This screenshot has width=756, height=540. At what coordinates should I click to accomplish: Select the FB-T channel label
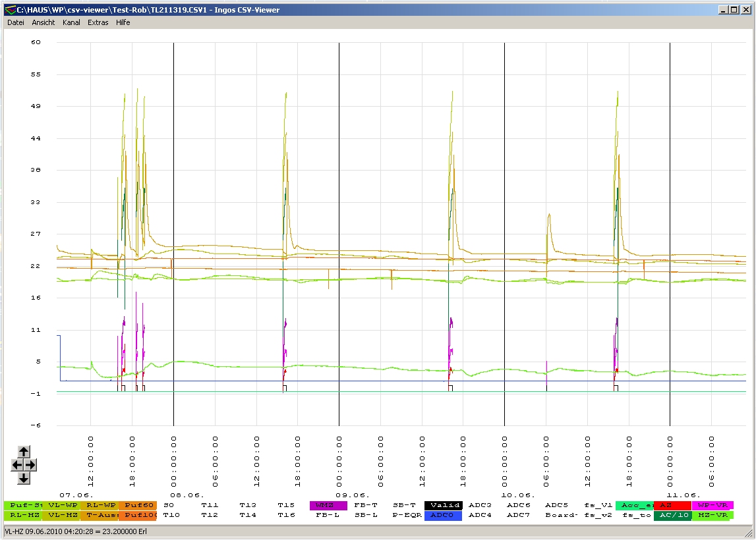point(365,505)
